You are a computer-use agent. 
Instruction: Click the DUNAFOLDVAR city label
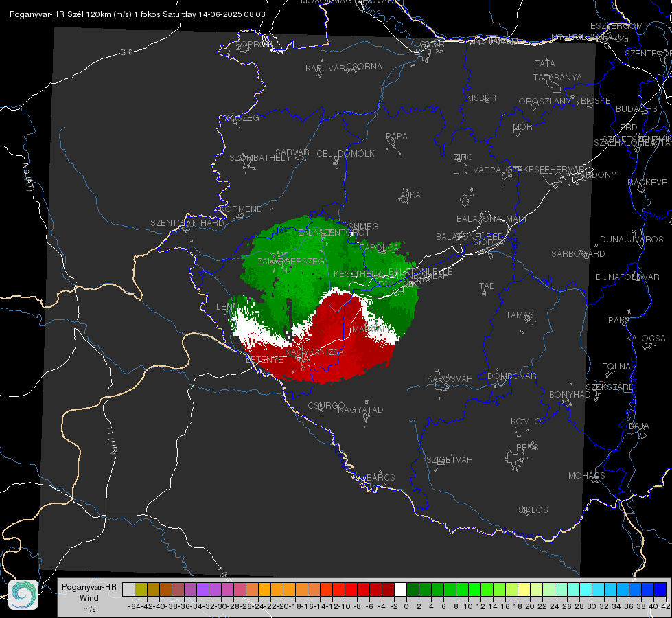coord(627,277)
